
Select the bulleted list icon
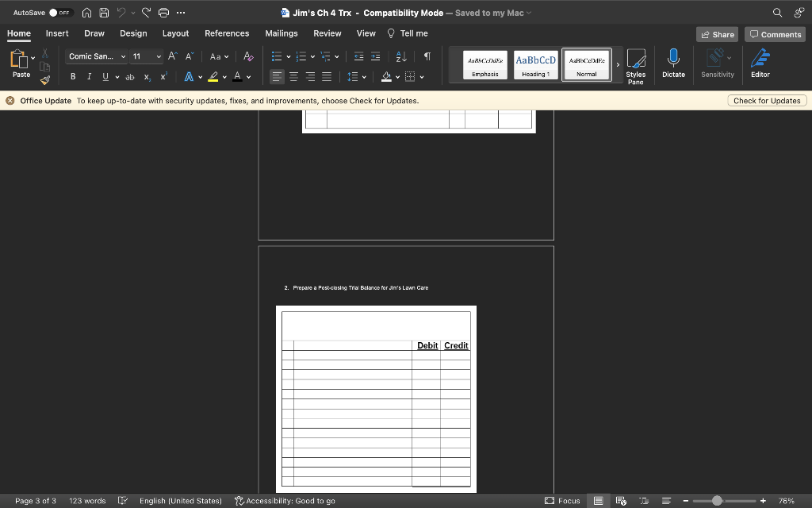click(x=278, y=56)
